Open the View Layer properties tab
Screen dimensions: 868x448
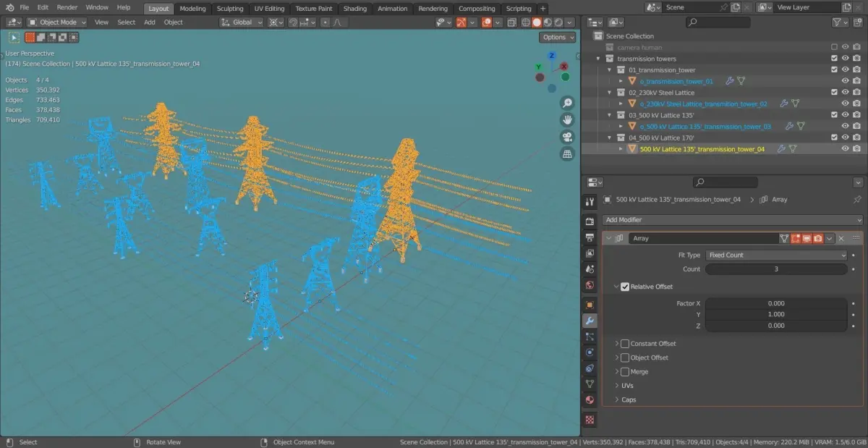[x=590, y=253]
